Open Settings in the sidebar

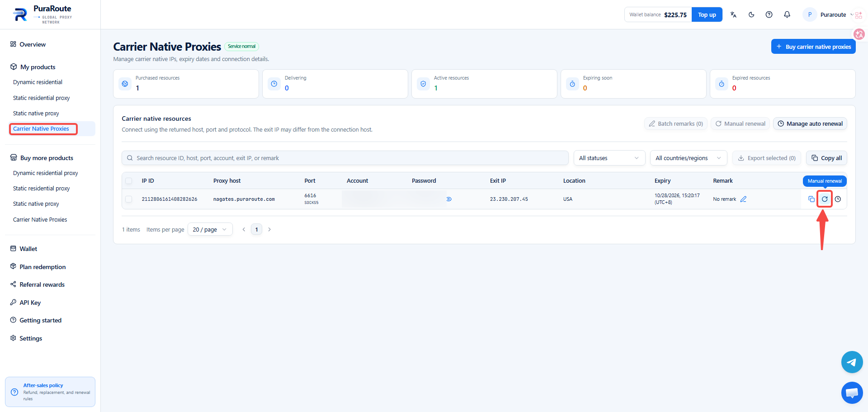click(31, 338)
